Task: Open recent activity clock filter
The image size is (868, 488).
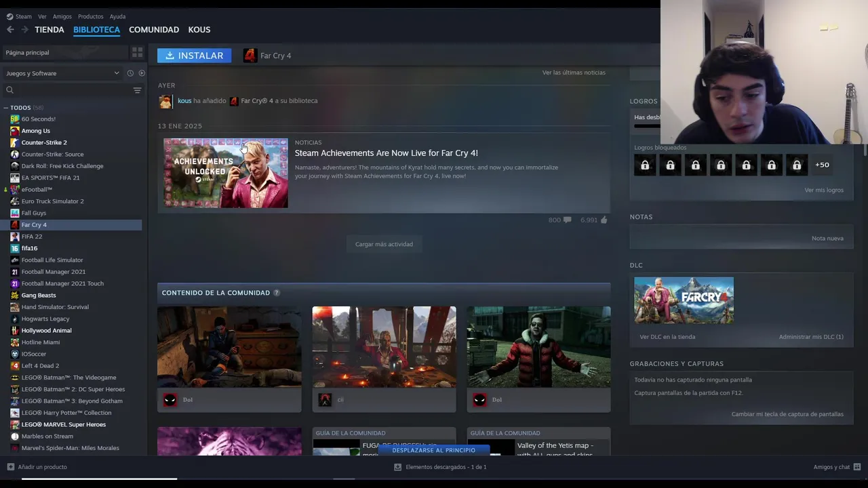Action: coord(130,73)
